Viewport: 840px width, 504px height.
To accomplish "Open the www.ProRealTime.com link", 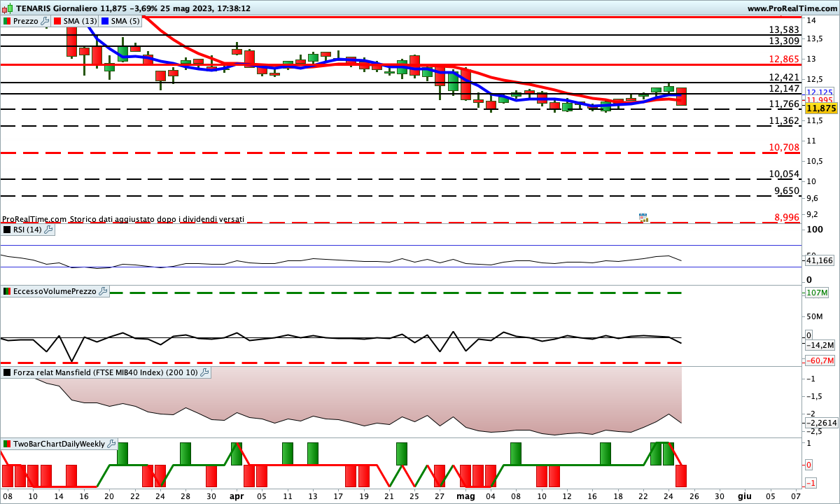I will 792,8.
